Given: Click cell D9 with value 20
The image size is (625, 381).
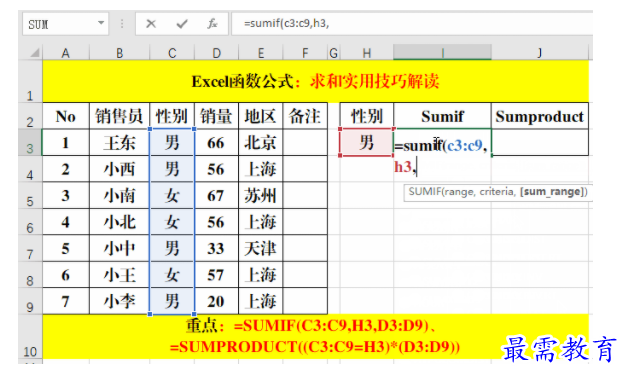Looking at the screenshot, I should (216, 301).
